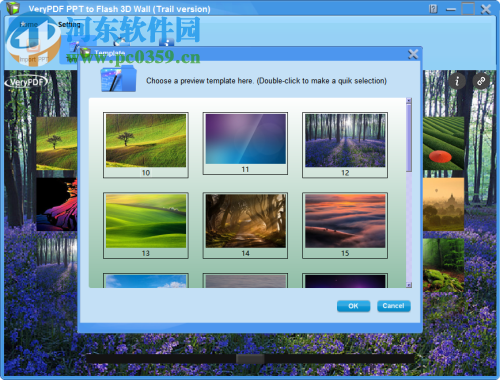500x380 pixels.
Task: Click the scroll-up arrow in template list
Action: 409,100
